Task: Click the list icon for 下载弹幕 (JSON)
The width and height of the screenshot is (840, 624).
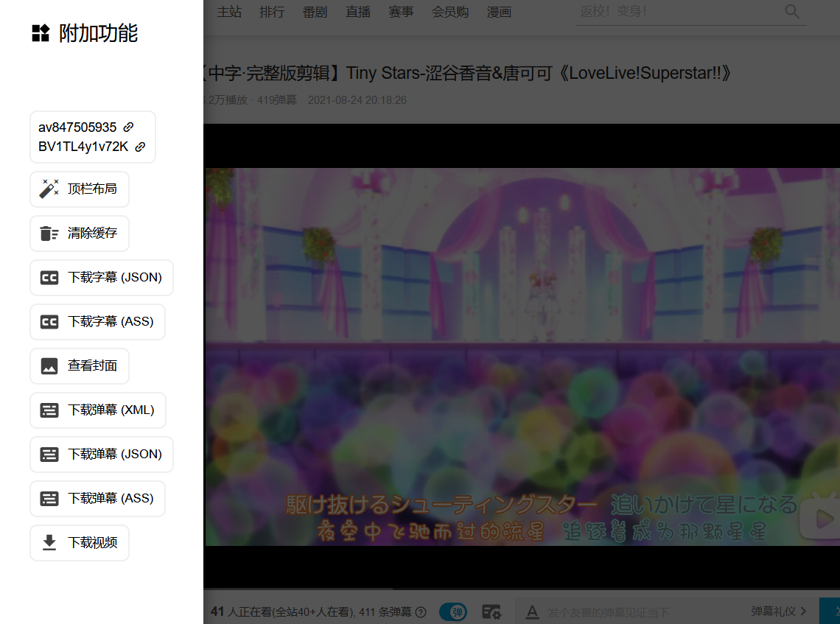Action: pos(49,455)
